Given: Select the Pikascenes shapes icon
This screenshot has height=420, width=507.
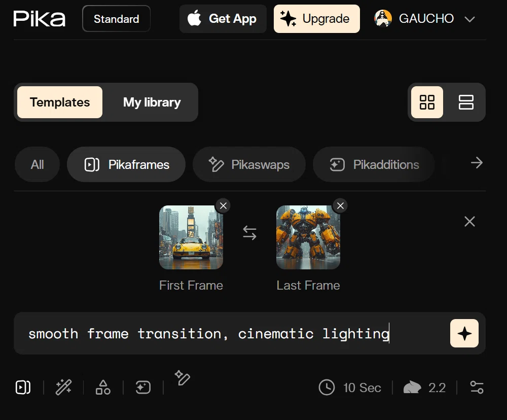Looking at the screenshot, I should tap(103, 388).
